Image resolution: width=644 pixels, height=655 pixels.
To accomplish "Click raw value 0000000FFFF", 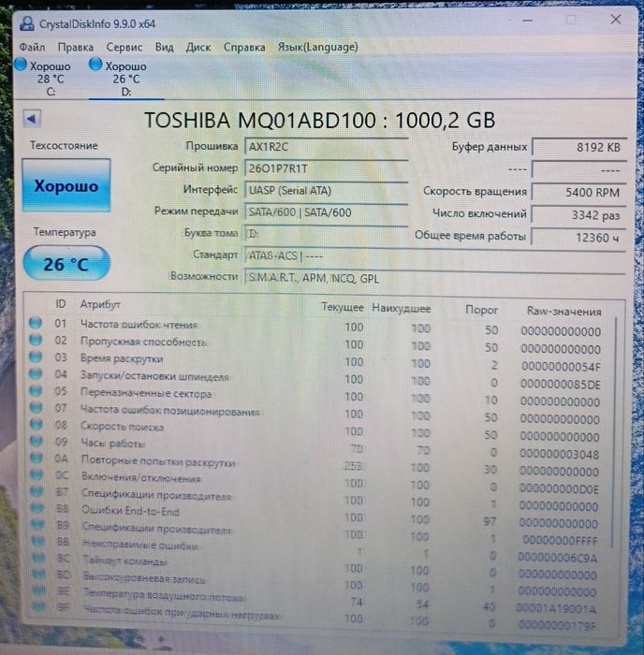I will pyautogui.click(x=560, y=540).
